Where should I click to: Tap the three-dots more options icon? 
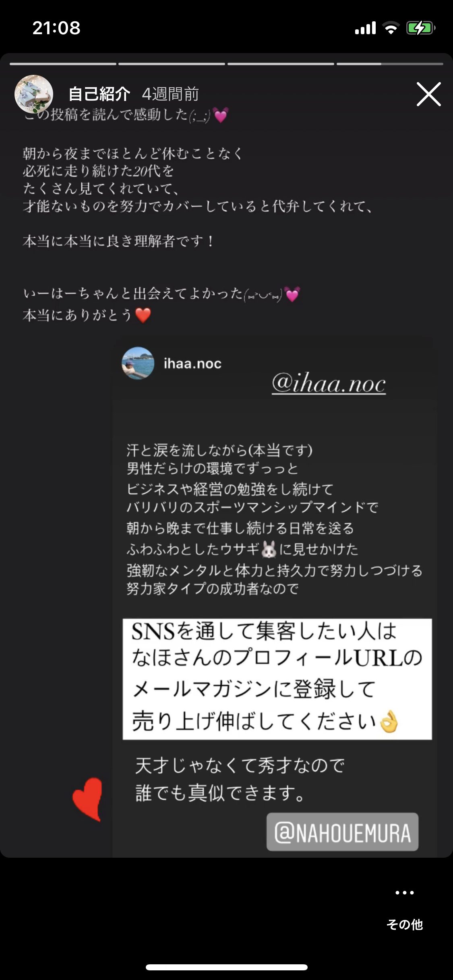pyautogui.click(x=404, y=893)
